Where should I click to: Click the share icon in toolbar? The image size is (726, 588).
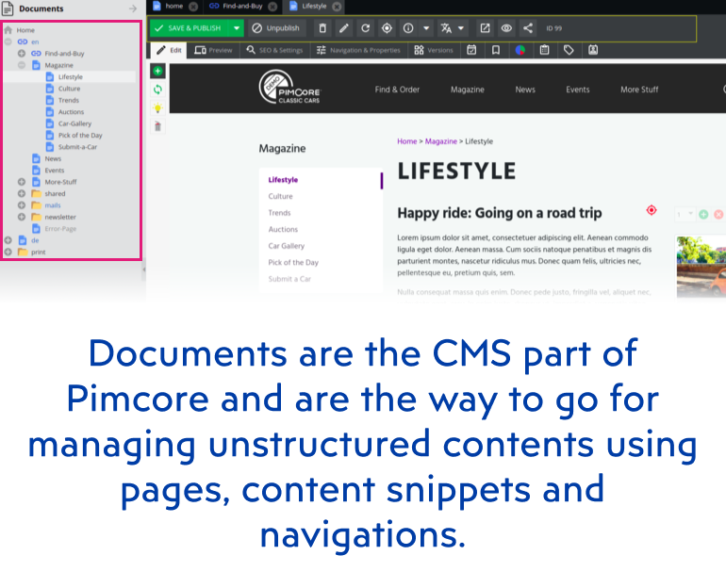point(528,28)
